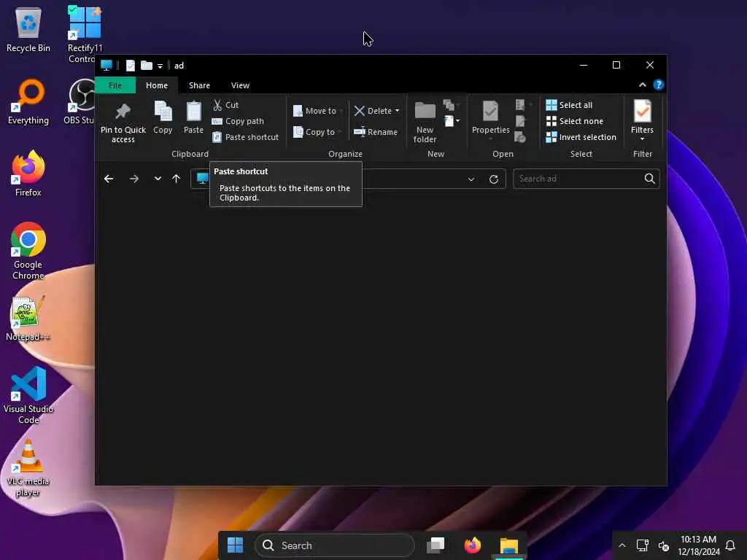
Task: Refresh the folder view
Action: coord(494,179)
